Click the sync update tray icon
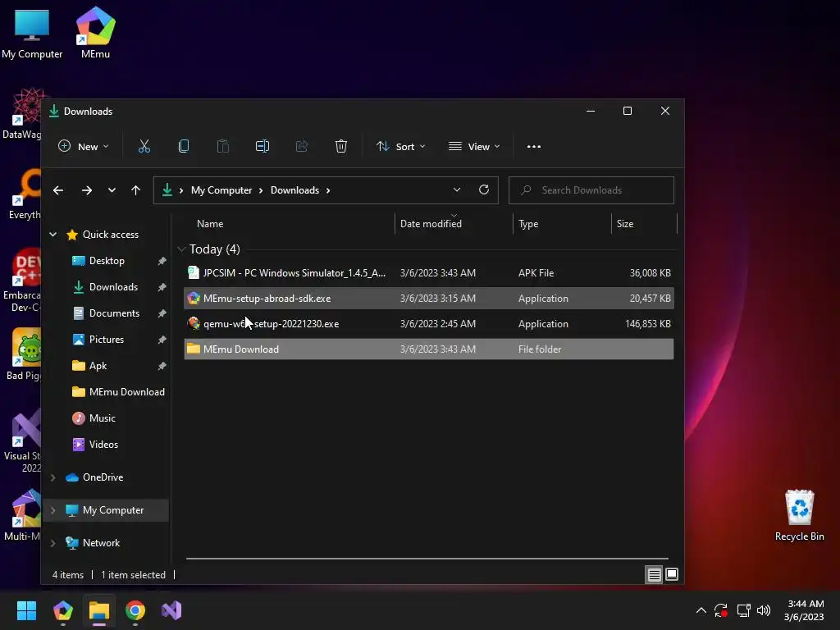Viewport: 840px width, 630px height. pyautogui.click(x=721, y=610)
